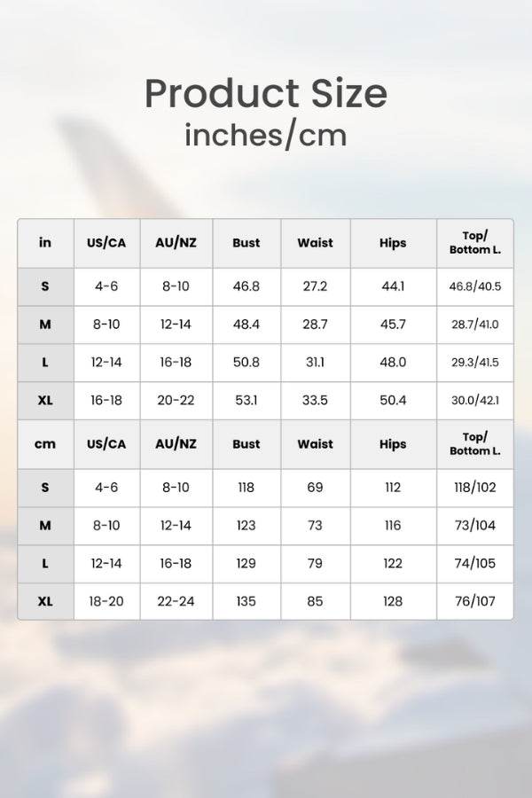Click the 18-20 US/CA size cell
Image resolution: width=532 pixels, height=798 pixels.
106,601
